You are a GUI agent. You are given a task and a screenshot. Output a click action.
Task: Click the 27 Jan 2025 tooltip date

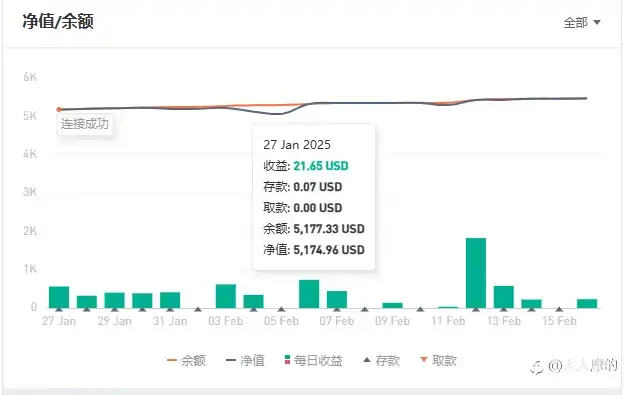[297, 145]
